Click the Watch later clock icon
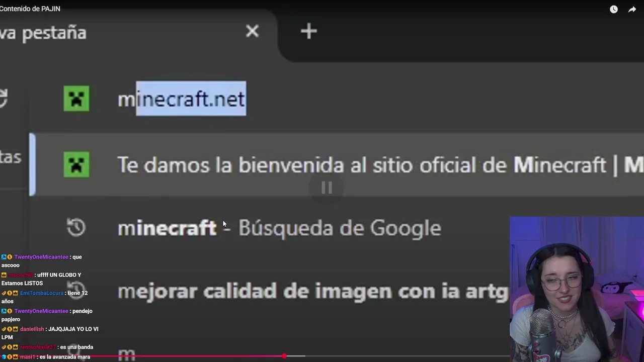The height and width of the screenshot is (362, 644). coord(613,9)
